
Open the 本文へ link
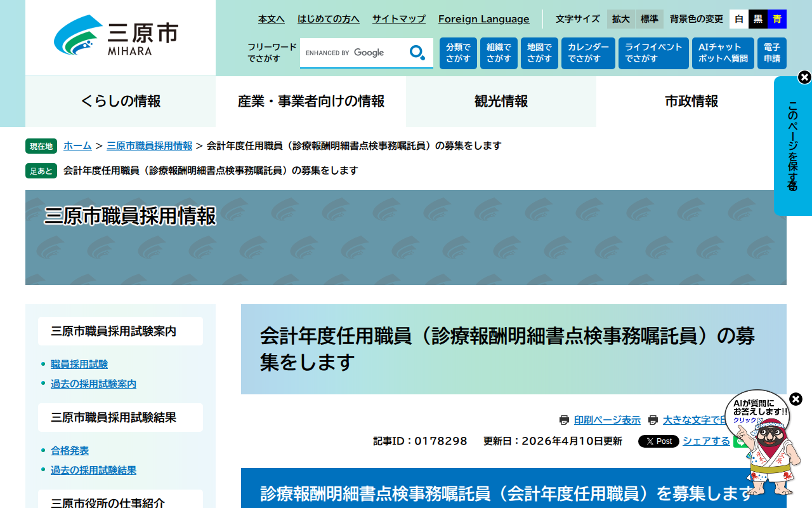click(x=272, y=19)
